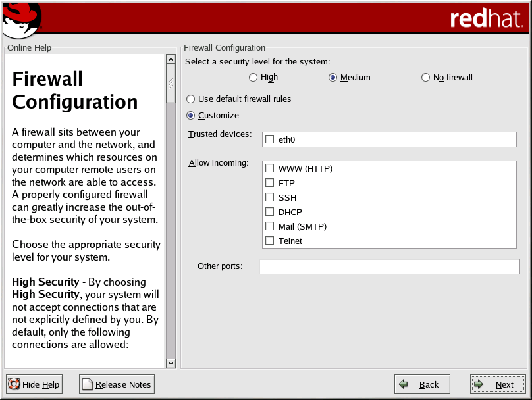
Task: Tick the FTP checkbox
Action: 269,183
